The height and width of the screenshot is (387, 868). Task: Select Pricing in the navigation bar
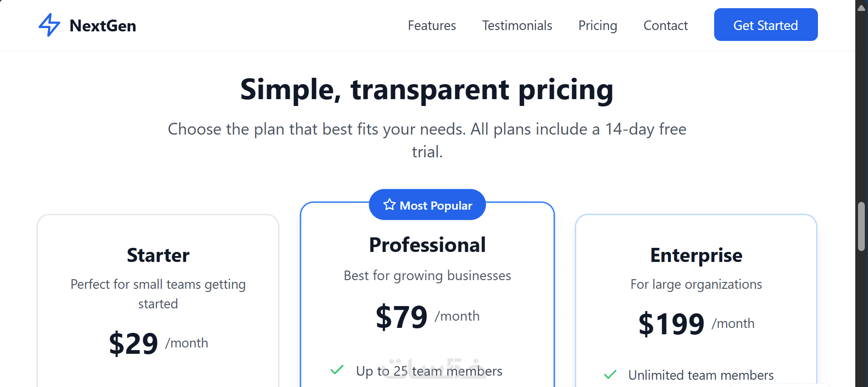point(598,25)
